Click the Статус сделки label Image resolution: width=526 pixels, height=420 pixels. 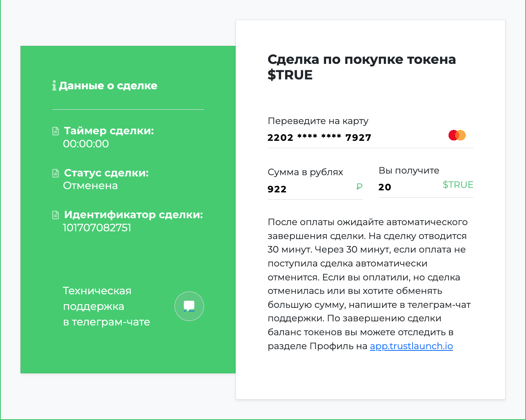(107, 173)
